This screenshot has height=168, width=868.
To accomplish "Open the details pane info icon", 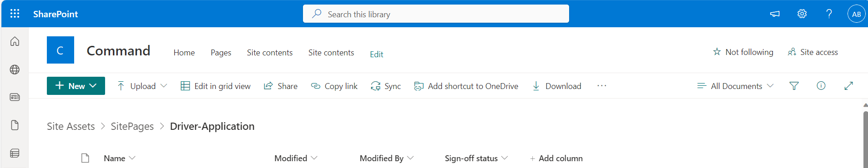I will (821, 86).
